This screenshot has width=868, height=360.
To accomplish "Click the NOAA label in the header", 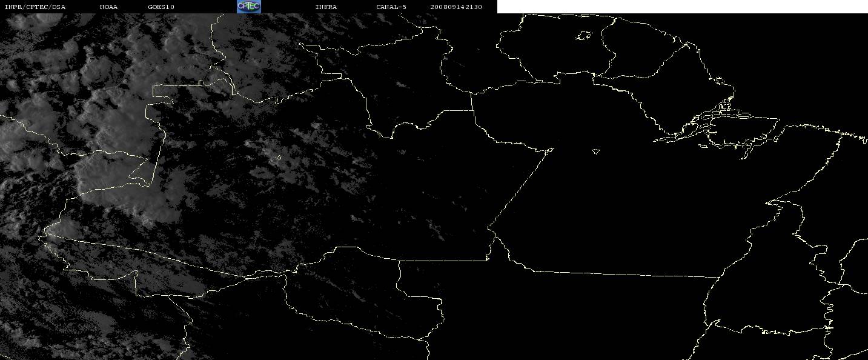I will pyautogui.click(x=109, y=7).
